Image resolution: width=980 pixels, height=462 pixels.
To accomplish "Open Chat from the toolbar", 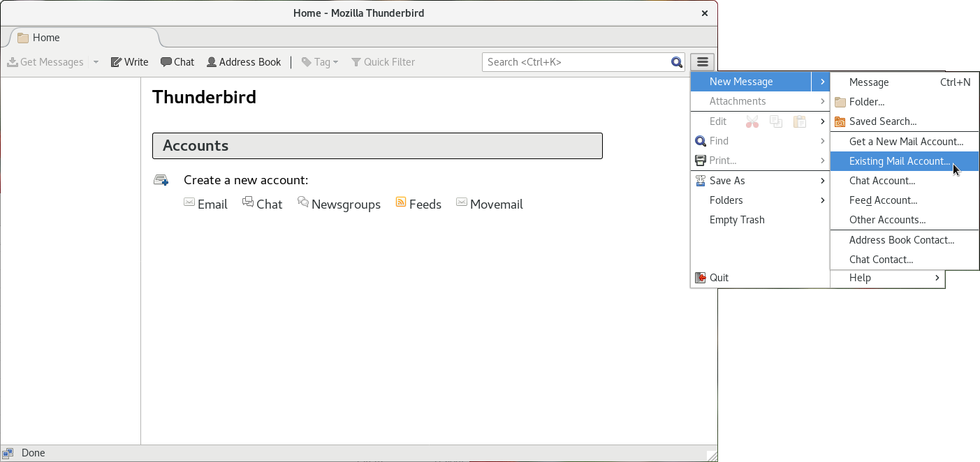I will [x=177, y=62].
